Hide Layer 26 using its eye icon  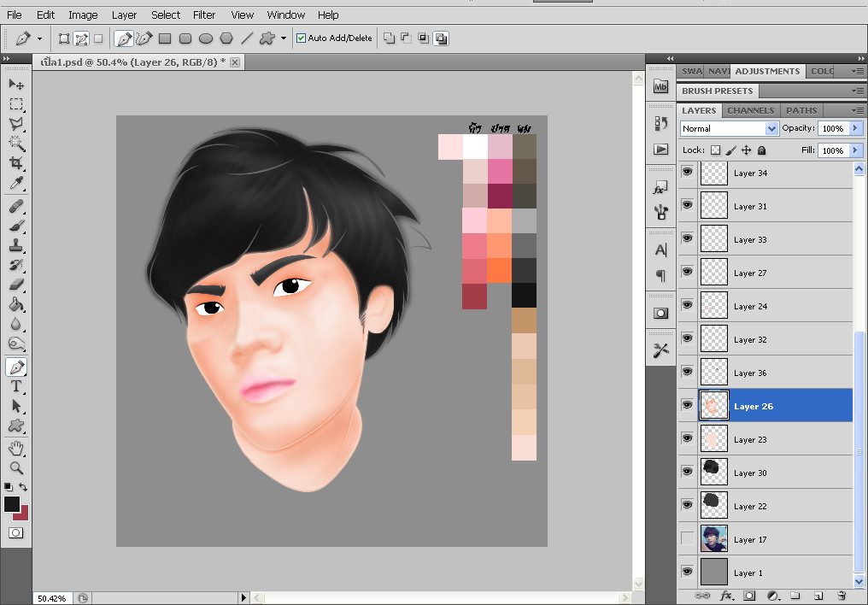[x=687, y=405]
